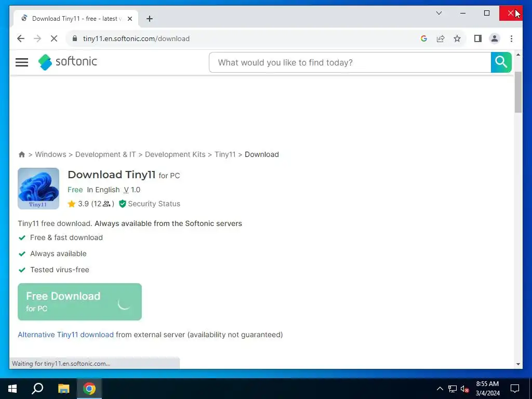
Task: View site information lock icon
Action: [75, 38]
